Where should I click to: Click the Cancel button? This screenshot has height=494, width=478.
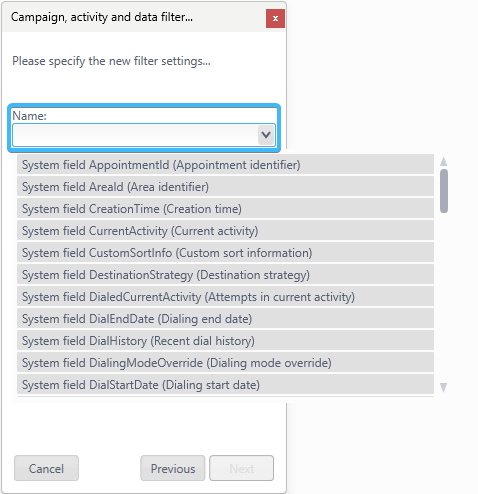pos(46,468)
